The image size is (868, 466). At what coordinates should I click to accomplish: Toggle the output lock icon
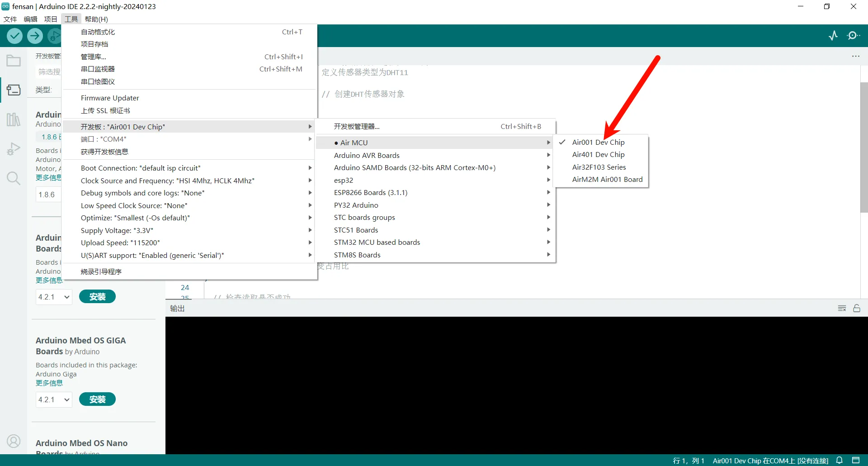857,309
